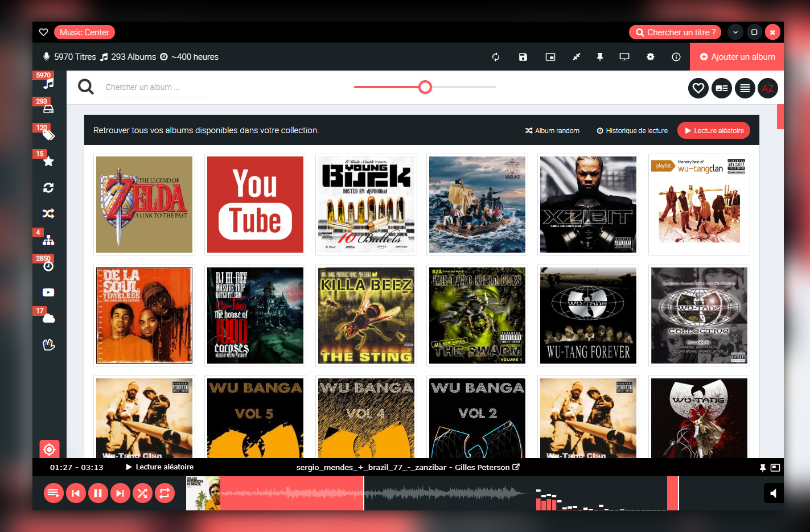The width and height of the screenshot is (810, 532).
Task: Switch to list view button
Action: [745, 88]
